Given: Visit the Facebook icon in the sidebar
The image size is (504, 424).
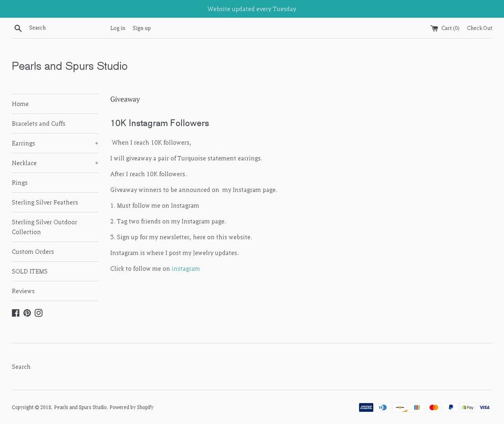Looking at the screenshot, I should 16,313.
